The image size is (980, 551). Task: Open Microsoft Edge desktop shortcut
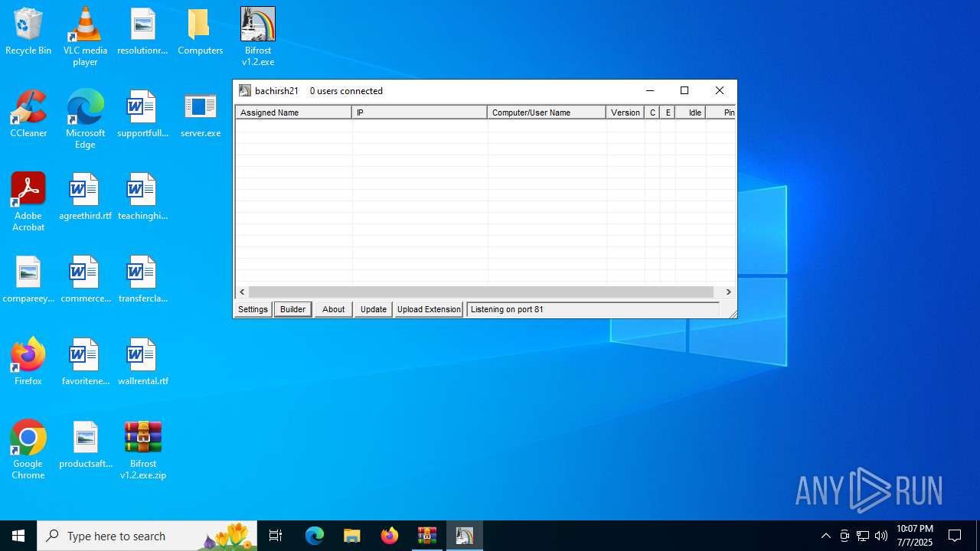(x=85, y=119)
